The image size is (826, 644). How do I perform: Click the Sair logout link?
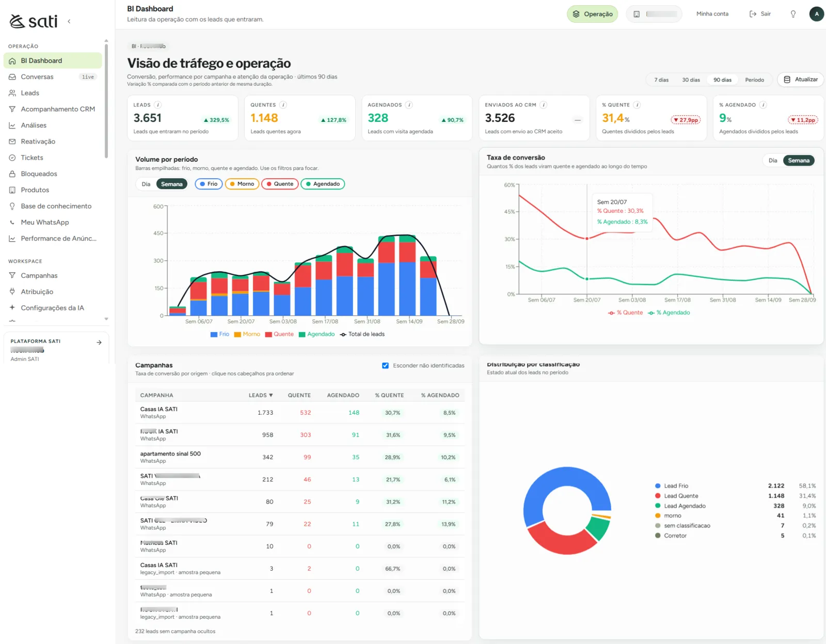(760, 14)
